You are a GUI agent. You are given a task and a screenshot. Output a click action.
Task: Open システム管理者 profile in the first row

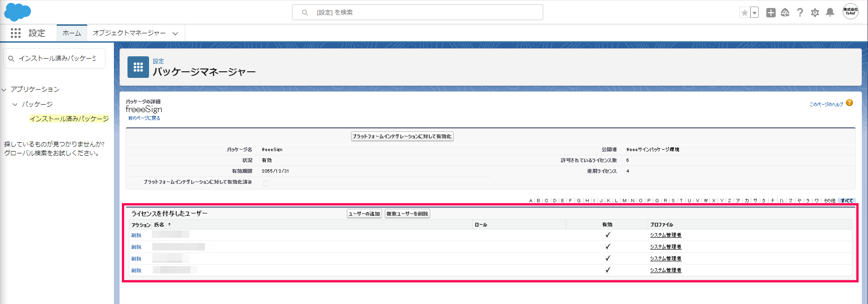[x=666, y=235]
